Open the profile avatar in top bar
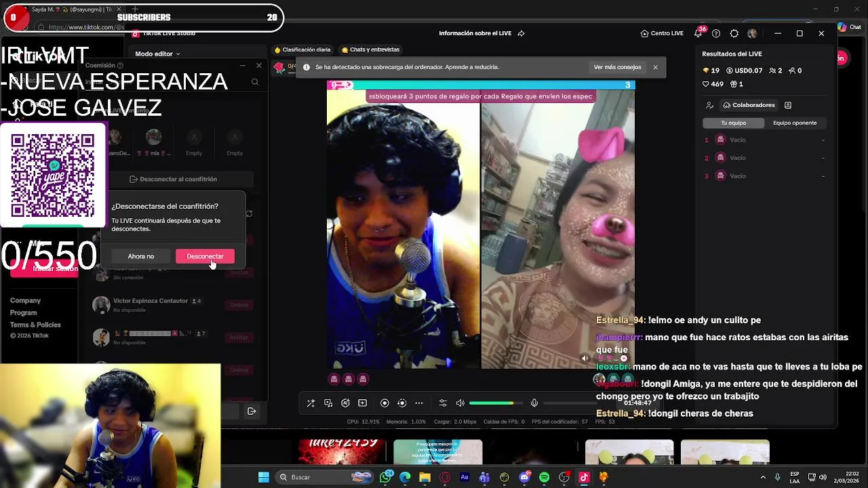 [x=752, y=33]
